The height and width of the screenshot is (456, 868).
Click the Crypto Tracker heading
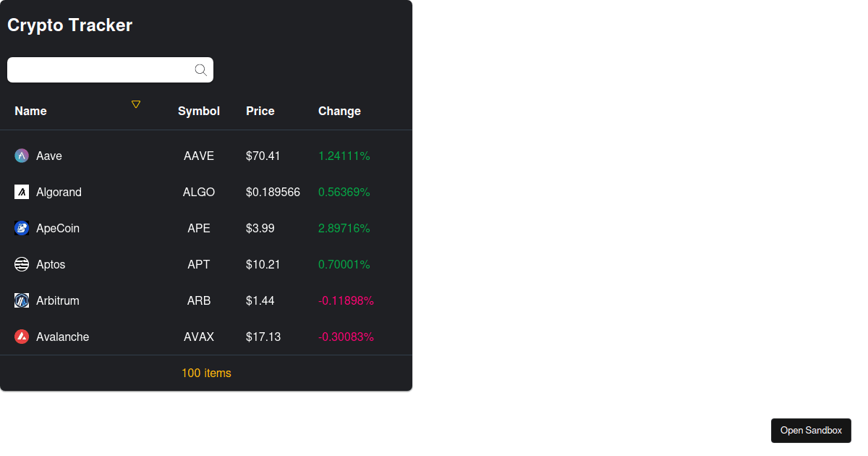pyautogui.click(x=69, y=25)
